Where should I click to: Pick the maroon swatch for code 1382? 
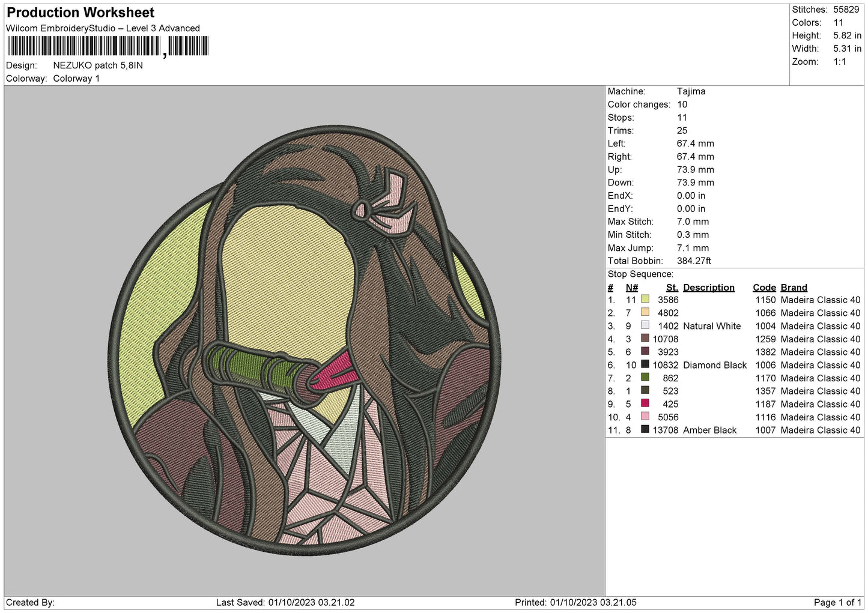645,351
